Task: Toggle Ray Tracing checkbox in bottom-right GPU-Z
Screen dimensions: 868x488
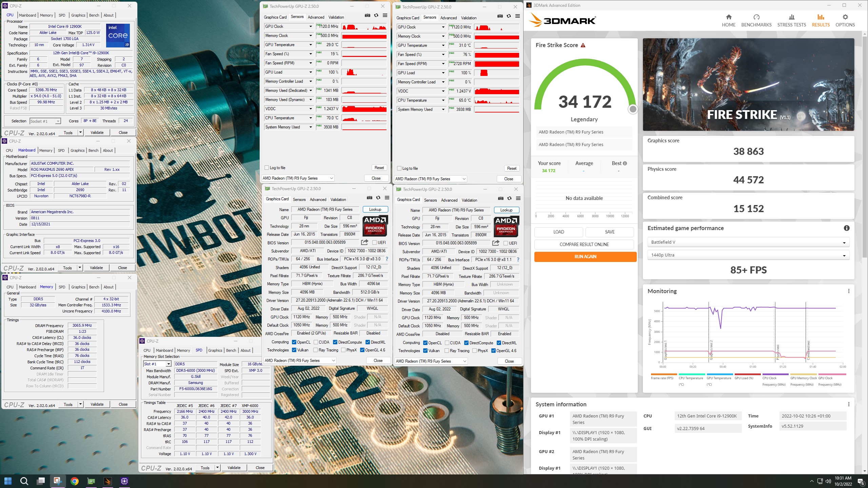Action: (447, 351)
